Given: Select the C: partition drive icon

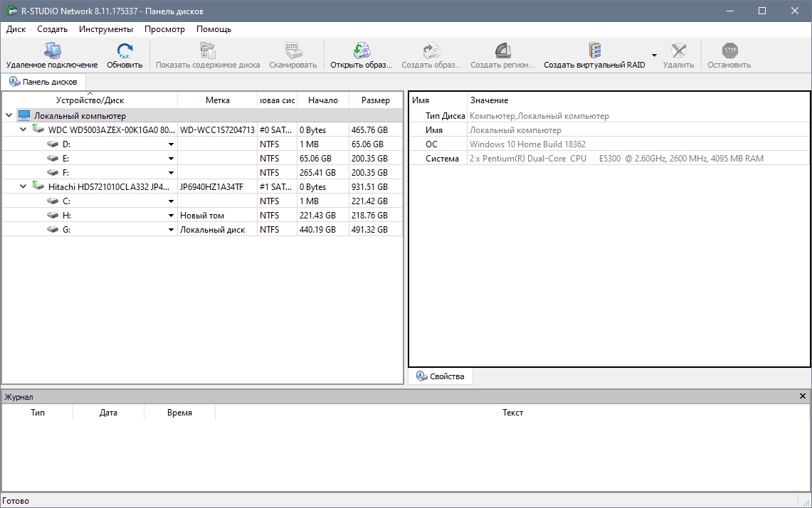Looking at the screenshot, I should 53,201.
